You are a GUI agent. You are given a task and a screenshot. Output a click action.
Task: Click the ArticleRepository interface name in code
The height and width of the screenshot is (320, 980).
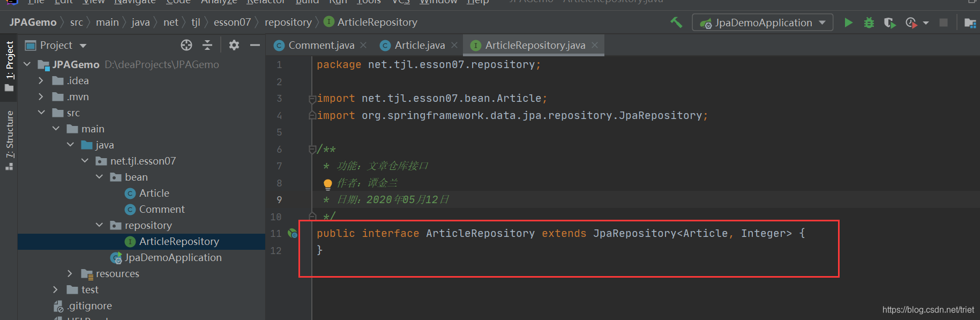[480, 233]
